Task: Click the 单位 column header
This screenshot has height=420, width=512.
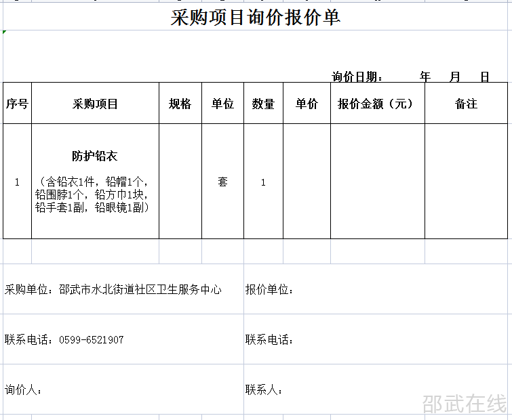Action: tap(222, 104)
